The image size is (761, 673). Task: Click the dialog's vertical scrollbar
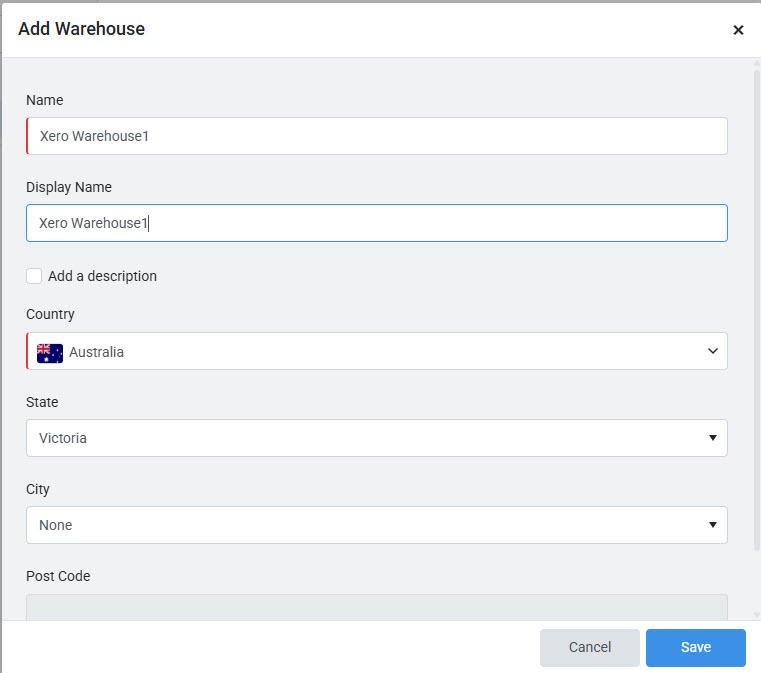pos(756,311)
